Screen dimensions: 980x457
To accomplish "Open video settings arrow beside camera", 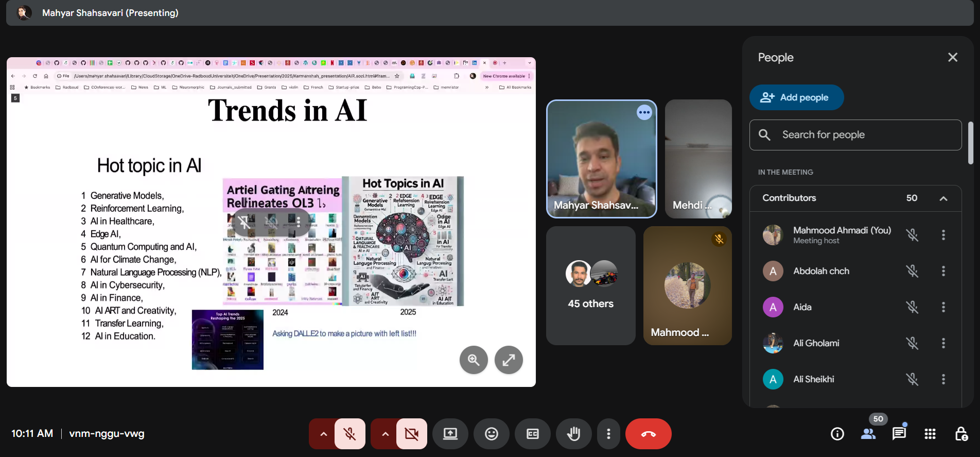I will [385, 434].
